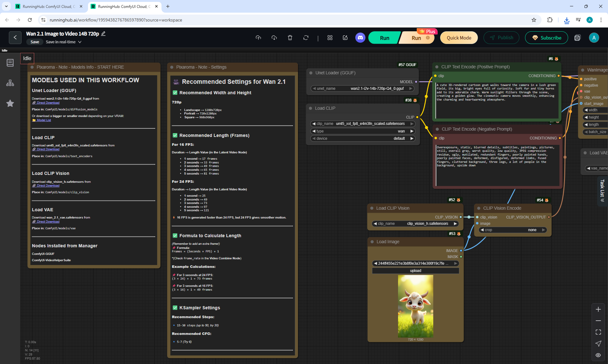Expand the Save in real-time dropdown
608x364 pixels.
[x=80, y=42]
